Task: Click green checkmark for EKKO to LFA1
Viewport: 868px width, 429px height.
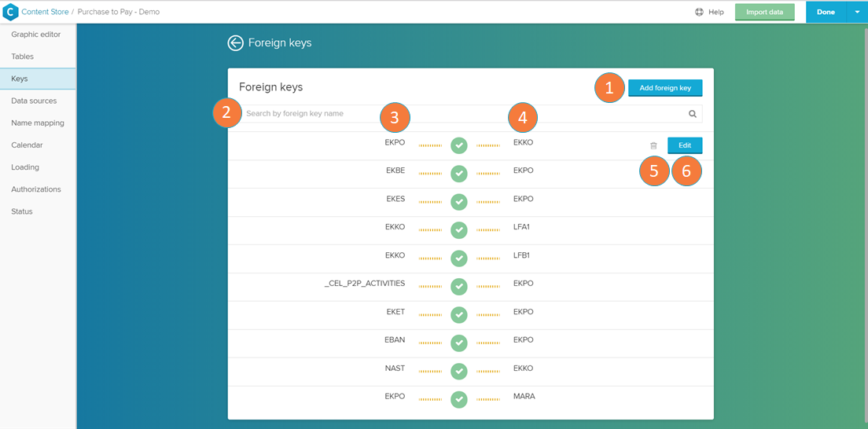Action: [x=459, y=230]
